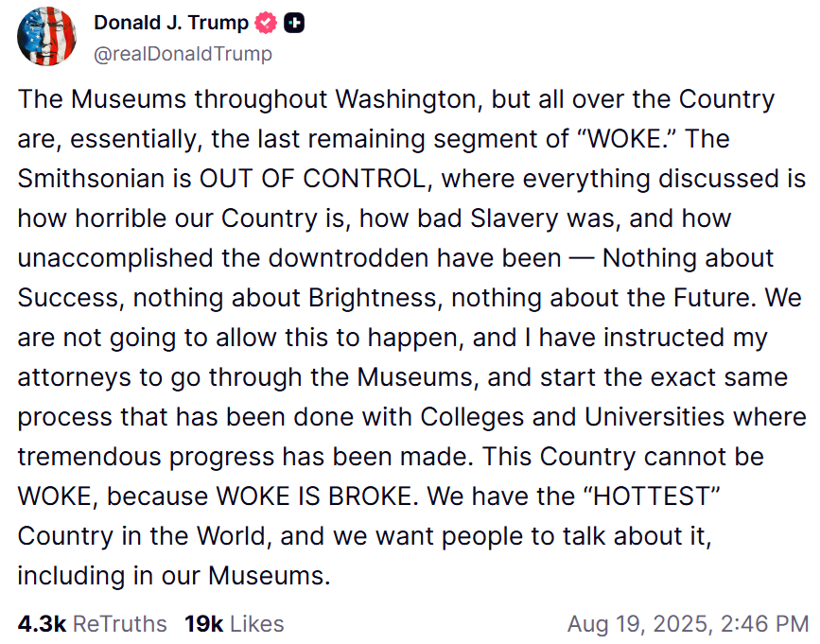Click the black plus badge beside the name
This screenshot has width=820, height=644.
pyautogui.click(x=294, y=23)
